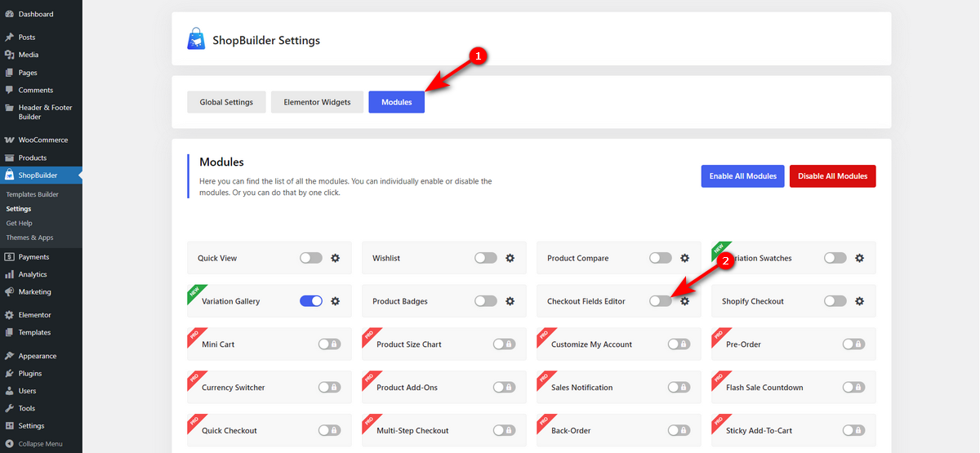
Task: Click the Media icon in sidebar
Action: coord(9,55)
